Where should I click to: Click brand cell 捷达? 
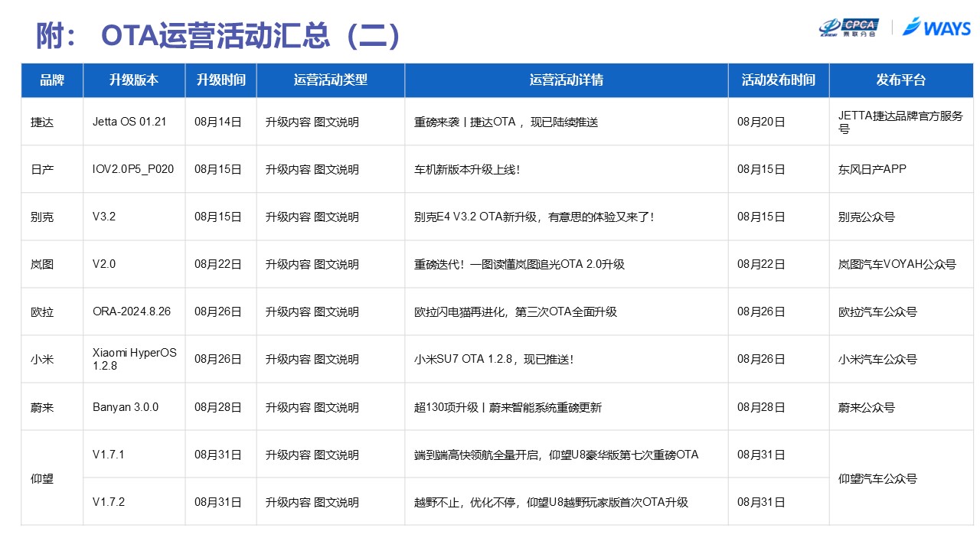tap(42, 122)
